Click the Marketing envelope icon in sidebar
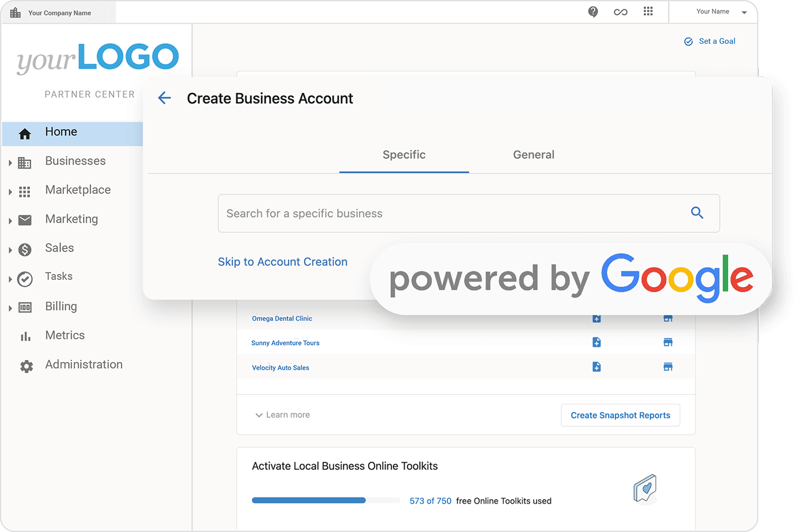 pos(25,220)
